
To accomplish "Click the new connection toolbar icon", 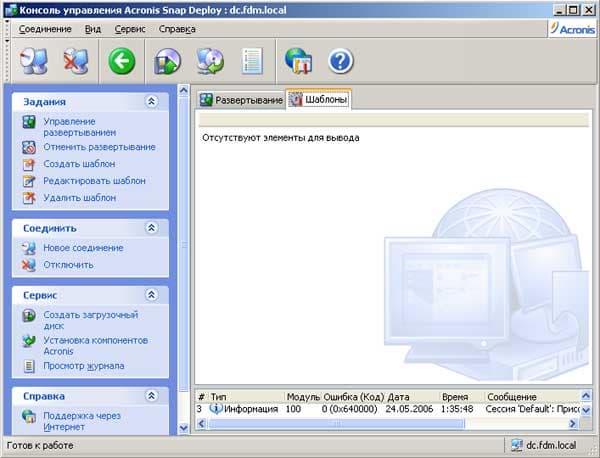I will click(x=34, y=61).
